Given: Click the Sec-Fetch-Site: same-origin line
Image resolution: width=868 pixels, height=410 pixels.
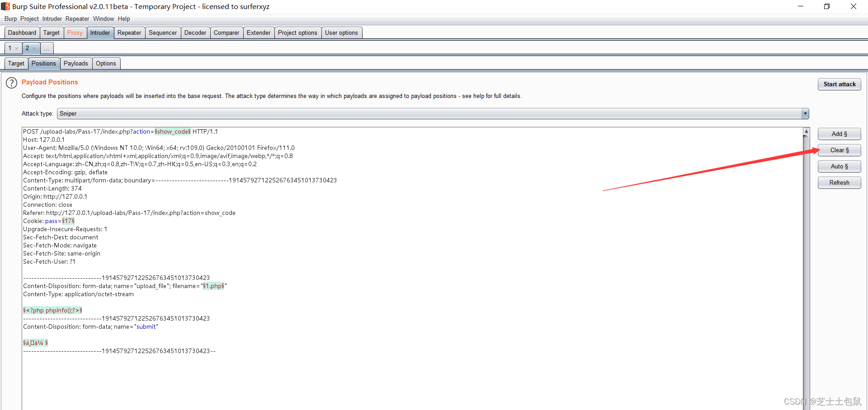Looking at the screenshot, I should [x=61, y=253].
